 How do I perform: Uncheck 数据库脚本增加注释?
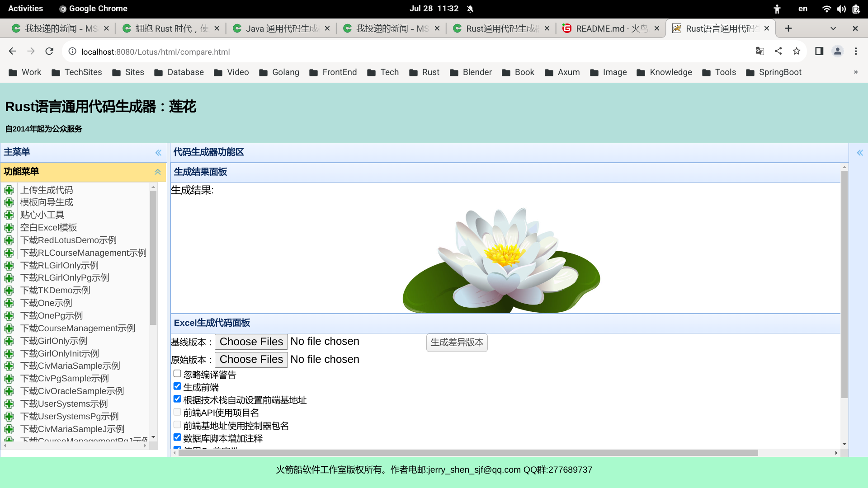(x=177, y=437)
